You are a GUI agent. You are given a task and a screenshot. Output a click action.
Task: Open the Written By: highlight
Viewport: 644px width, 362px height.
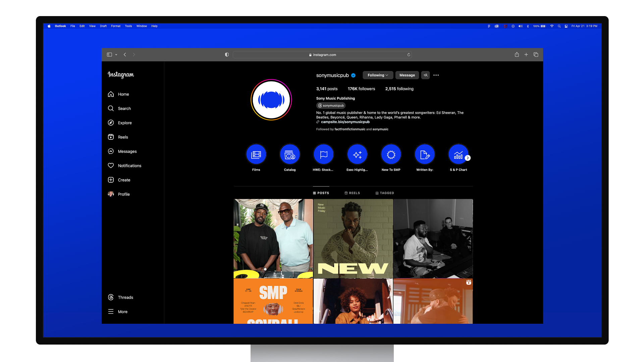425,155
